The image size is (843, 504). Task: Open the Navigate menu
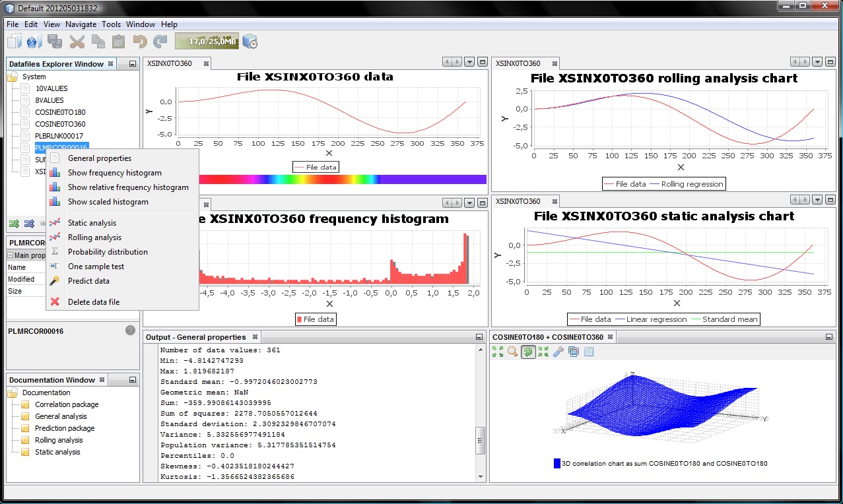[x=81, y=24]
